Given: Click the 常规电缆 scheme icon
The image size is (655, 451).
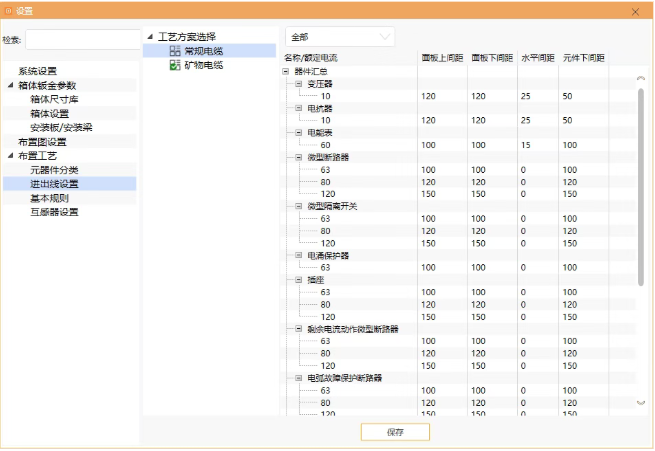Looking at the screenshot, I should tap(175, 51).
